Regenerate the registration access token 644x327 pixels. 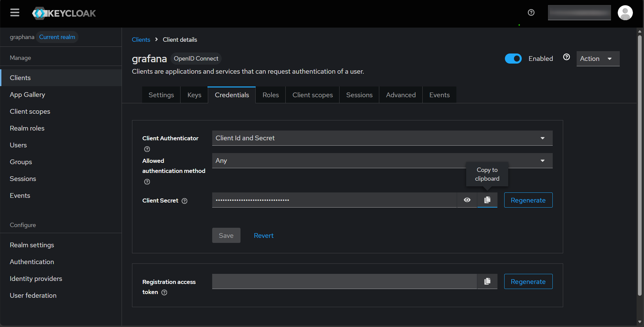tap(528, 282)
